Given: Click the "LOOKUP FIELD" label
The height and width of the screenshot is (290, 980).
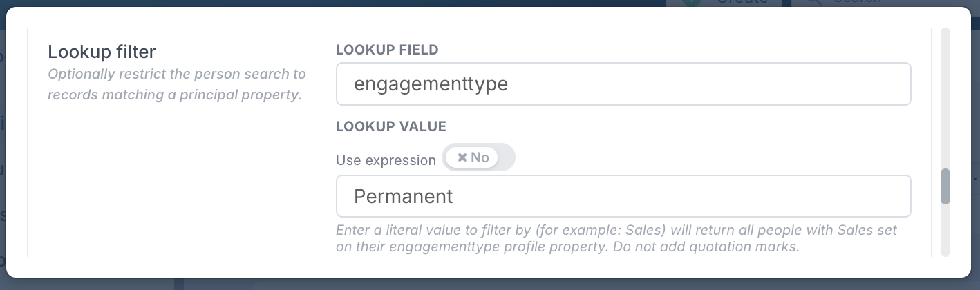Looking at the screenshot, I should [x=387, y=50].
